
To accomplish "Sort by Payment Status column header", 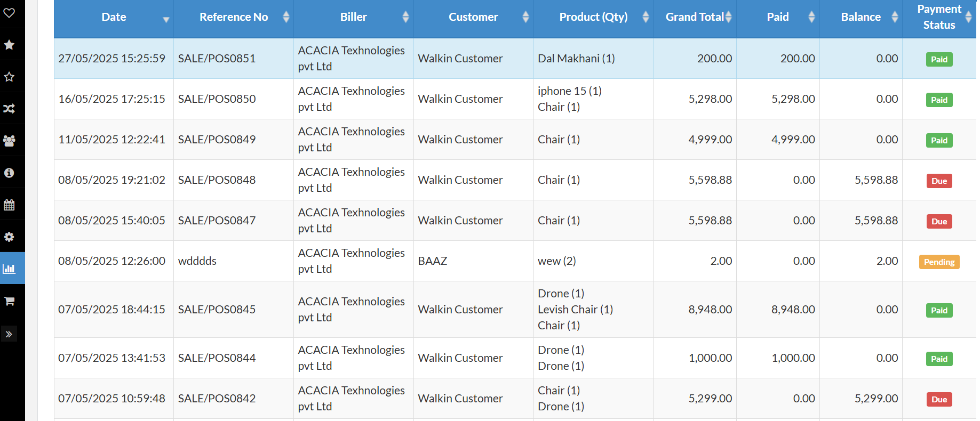I will (939, 17).
